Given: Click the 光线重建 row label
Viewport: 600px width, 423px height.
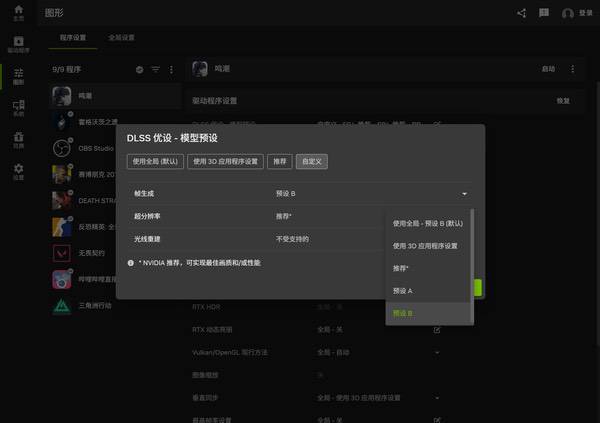Looking at the screenshot, I should [x=147, y=239].
